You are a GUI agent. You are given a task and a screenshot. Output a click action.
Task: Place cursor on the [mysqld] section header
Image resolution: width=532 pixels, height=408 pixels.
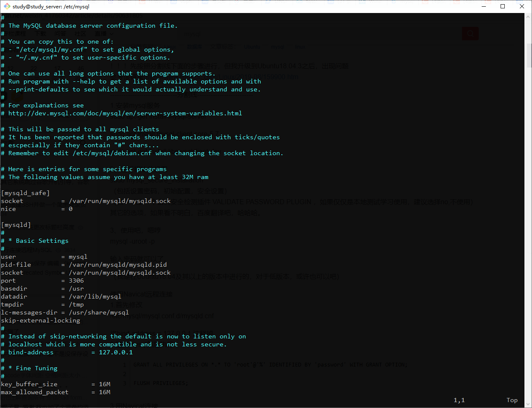point(16,225)
